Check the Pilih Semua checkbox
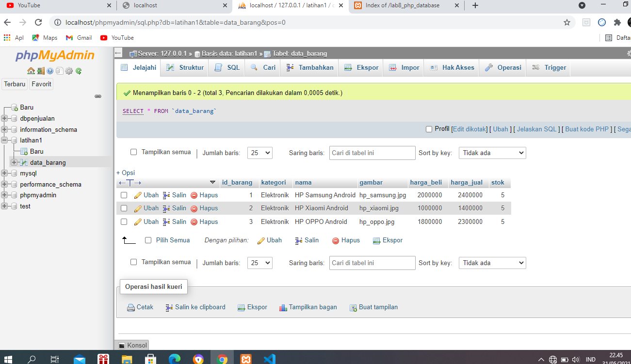Image resolution: width=631 pixels, height=364 pixels. [148, 240]
